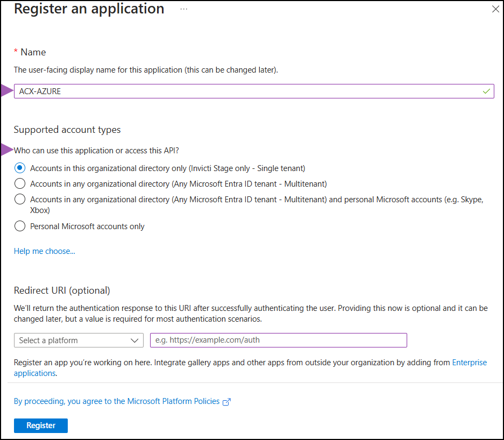
Task: Click the purple arrow beside the account types question
Action: pyautogui.click(x=4, y=150)
